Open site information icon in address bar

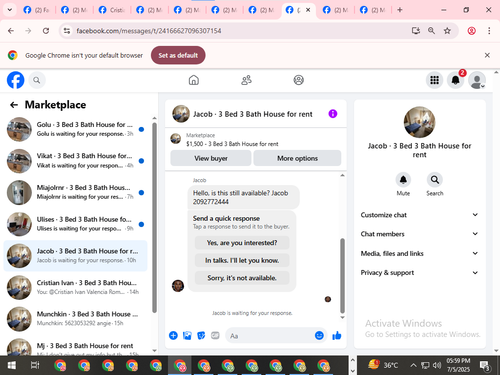[x=67, y=31]
